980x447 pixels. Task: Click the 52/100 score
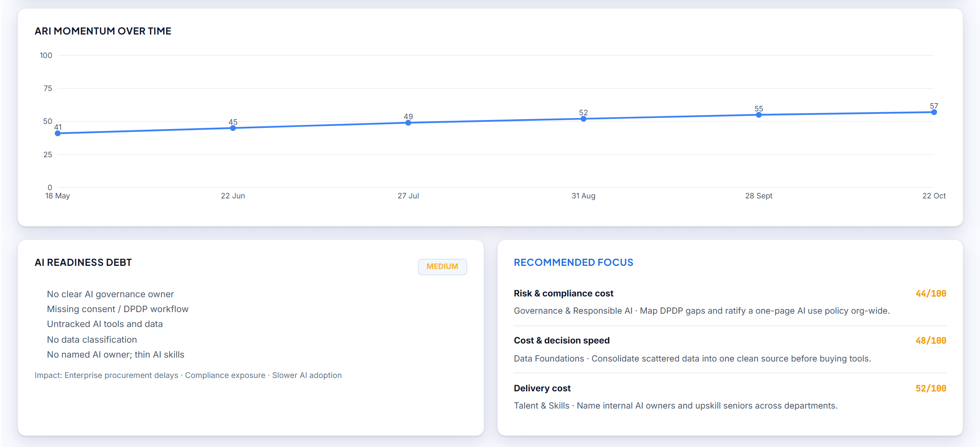931,388
